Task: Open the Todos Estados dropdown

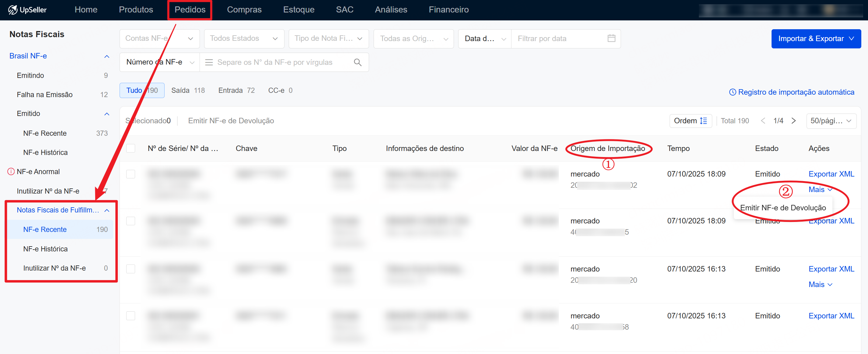Action: (x=244, y=38)
